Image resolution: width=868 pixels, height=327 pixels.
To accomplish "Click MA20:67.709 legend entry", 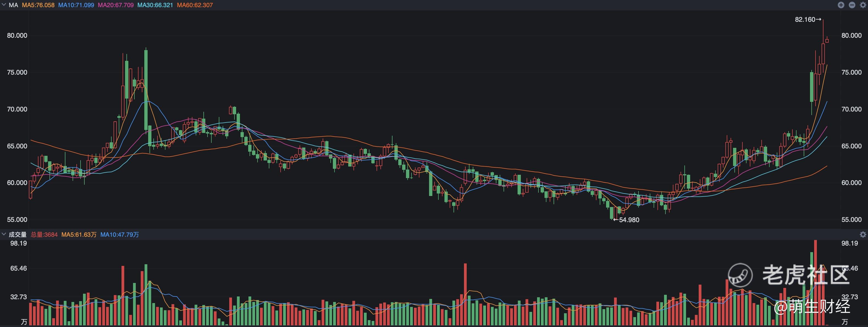I will coord(115,5).
